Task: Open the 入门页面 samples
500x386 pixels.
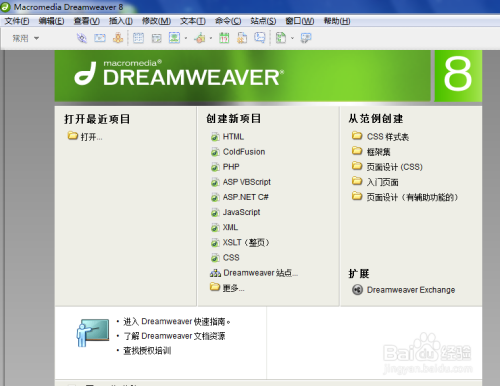Action: [x=382, y=182]
